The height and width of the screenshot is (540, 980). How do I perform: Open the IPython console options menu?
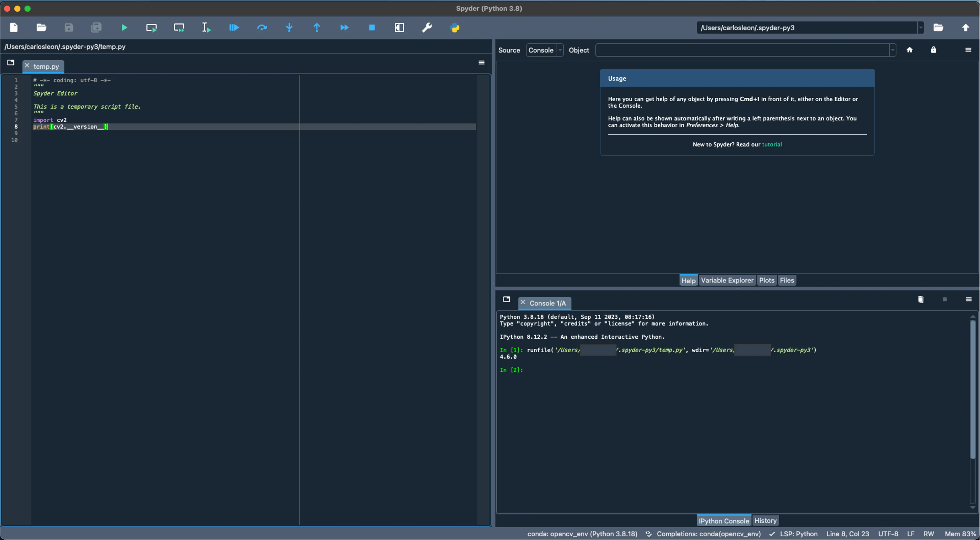(969, 299)
